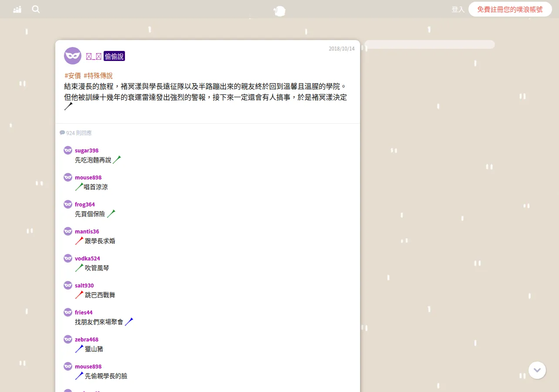
Task: Click sugar398's mask avatar
Action: [x=68, y=150]
